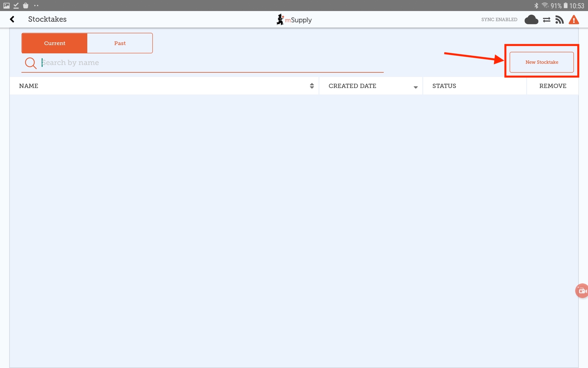
Task: Click the orange warning triangle icon
Action: point(574,20)
